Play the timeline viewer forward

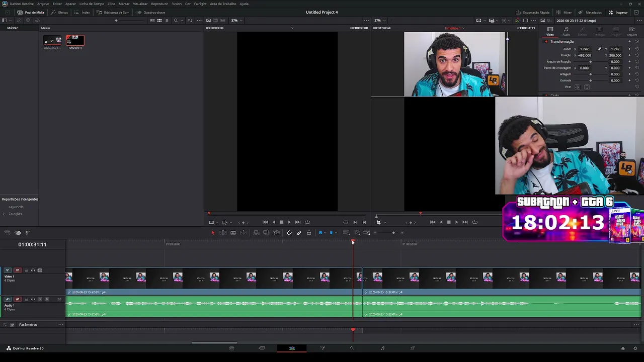(x=457, y=222)
